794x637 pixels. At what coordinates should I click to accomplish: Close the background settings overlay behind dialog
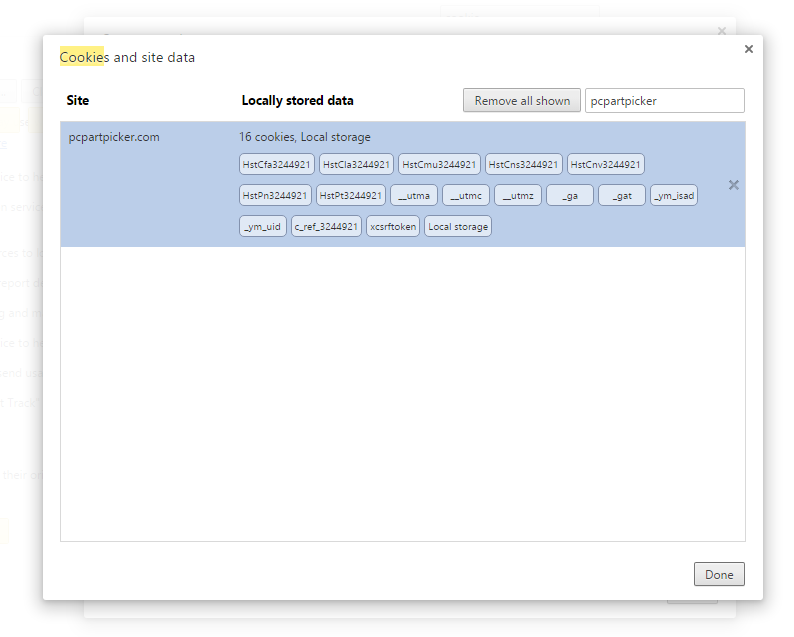[722, 31]
